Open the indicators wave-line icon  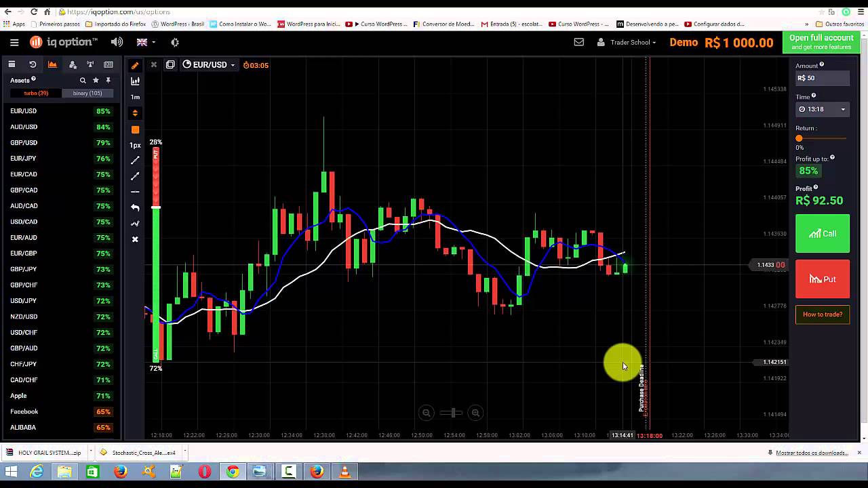tap(135, 224)
